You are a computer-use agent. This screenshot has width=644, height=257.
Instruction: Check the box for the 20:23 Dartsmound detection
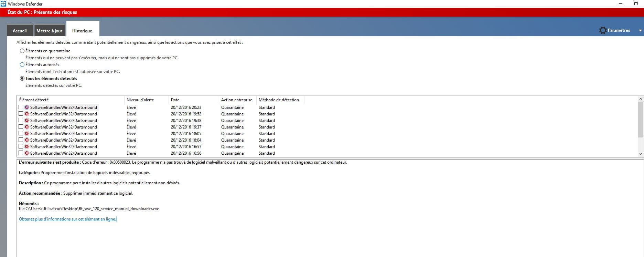(x=21, y=107)
